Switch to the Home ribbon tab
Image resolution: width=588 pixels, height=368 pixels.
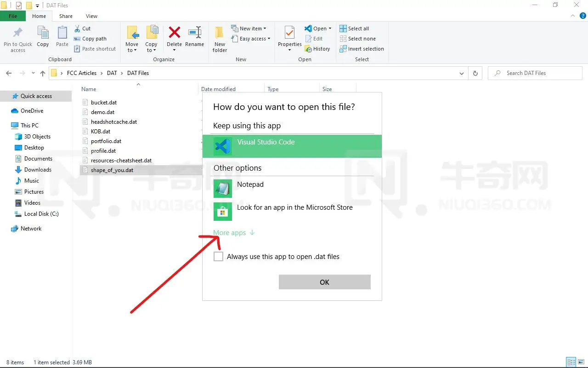39,16
